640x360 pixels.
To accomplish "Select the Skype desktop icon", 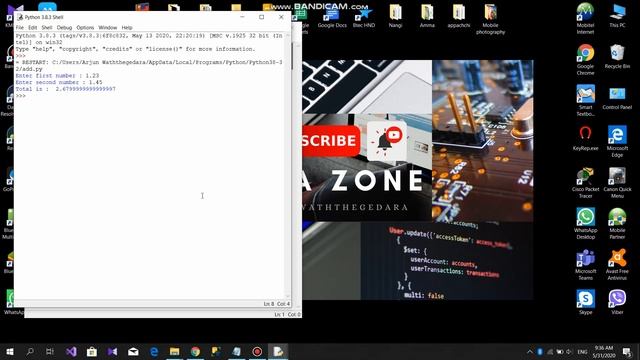I will (585, 302).
